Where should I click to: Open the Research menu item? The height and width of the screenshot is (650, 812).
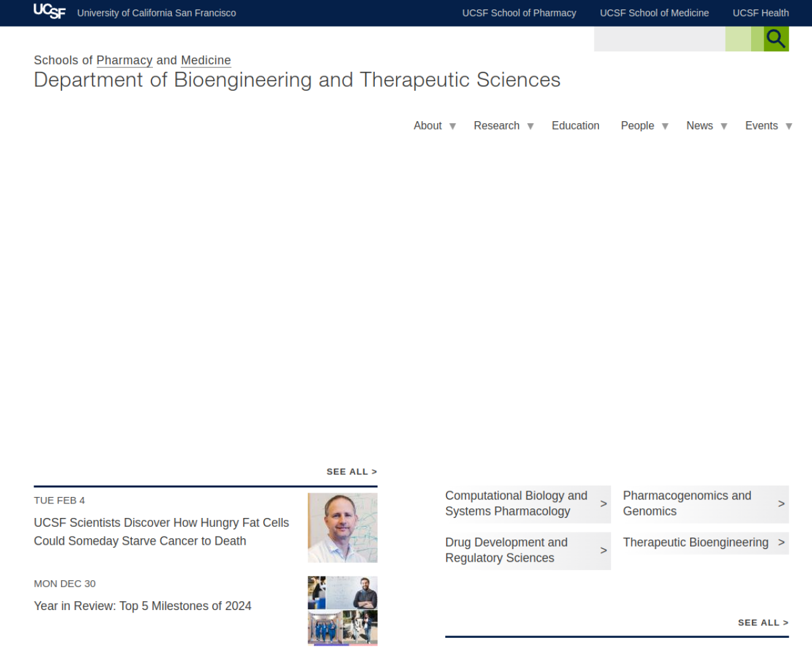coord(496,126)
